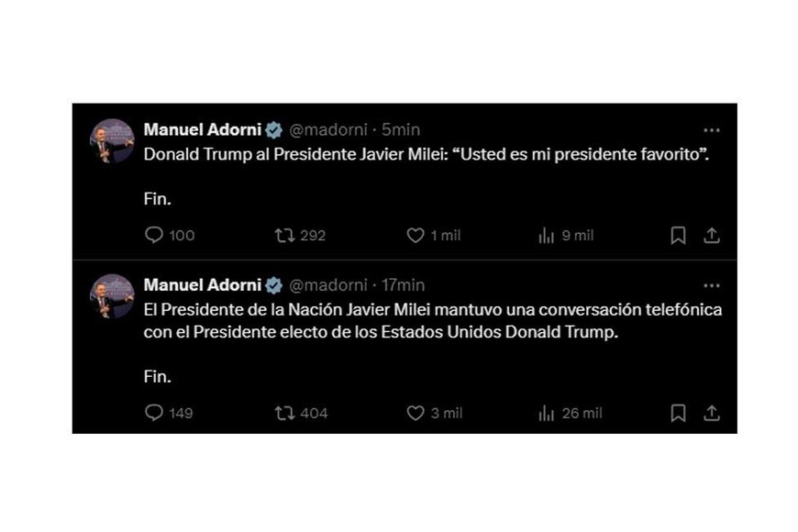View analytics of tweet with 26 mil views
This screenshot has width=798, height=532.
pos(547,414)
